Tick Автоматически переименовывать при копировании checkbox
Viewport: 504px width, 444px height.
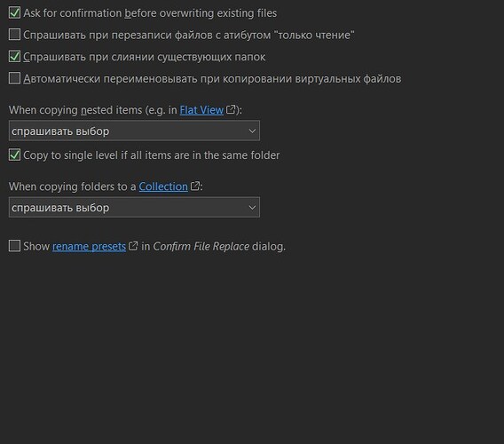click(x=14, y=78)
